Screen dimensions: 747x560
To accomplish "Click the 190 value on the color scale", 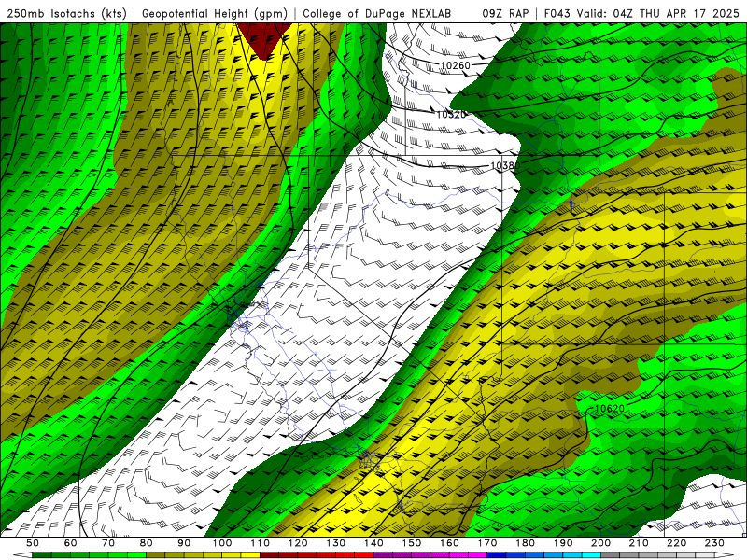I will coord(563,543).
